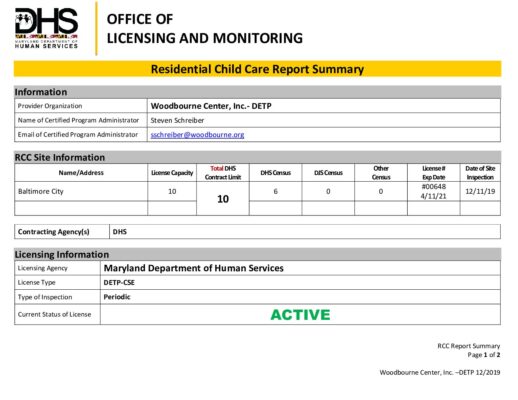Screen dimensions: 518x400
Task: Click the 'Licensing Agency' label
Action: coord(43,268)
